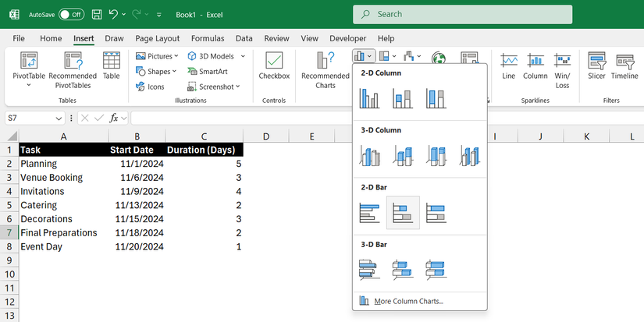Insert a Slicer filter
The height and width of the screenshot is (322, 644).
[597, 66]
